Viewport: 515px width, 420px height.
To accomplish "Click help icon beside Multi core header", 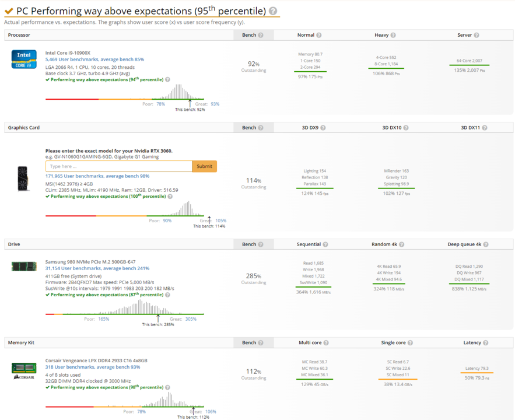I will pyautogui.click(x=328, y=343).
